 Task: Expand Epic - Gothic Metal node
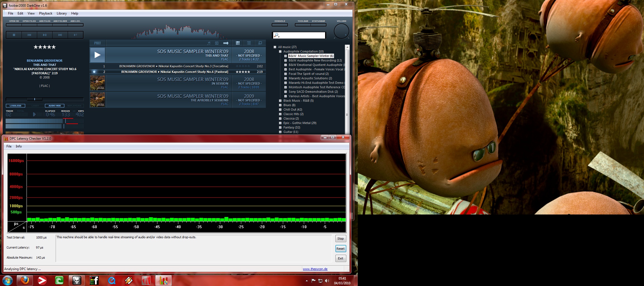(x=280, y=123)
